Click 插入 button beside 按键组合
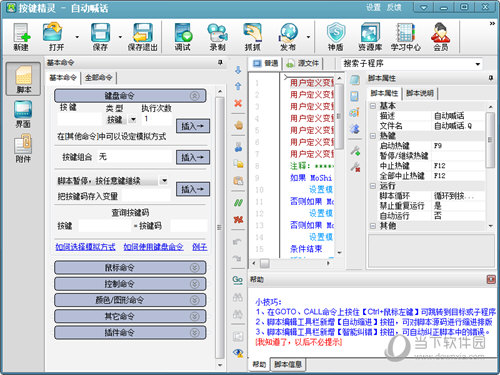This screenshot has width=500, height=375. click(x=193, y=157)
